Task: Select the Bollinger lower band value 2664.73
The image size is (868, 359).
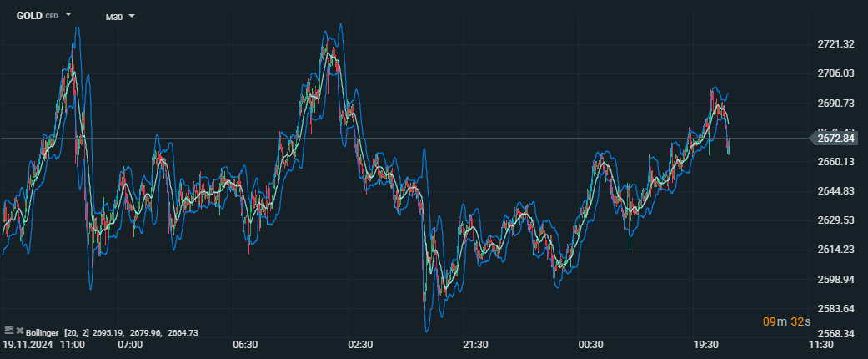Action: coord(183,332)
